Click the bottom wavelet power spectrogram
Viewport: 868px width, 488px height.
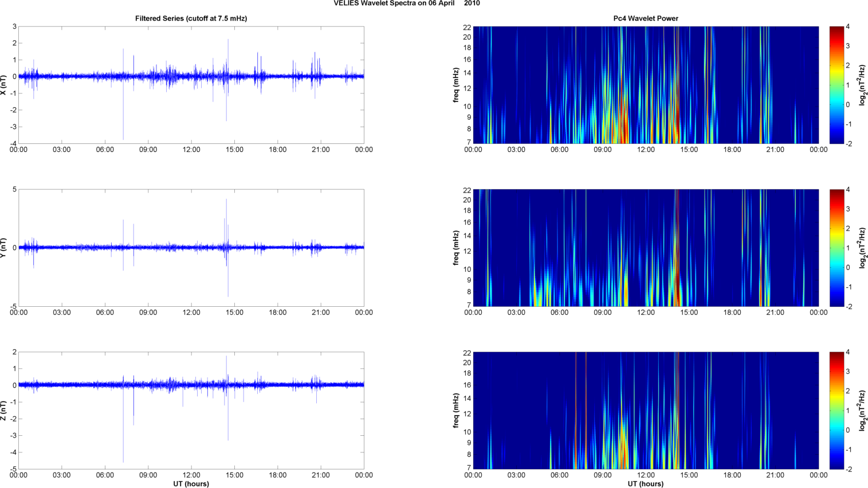pos(646,411)
